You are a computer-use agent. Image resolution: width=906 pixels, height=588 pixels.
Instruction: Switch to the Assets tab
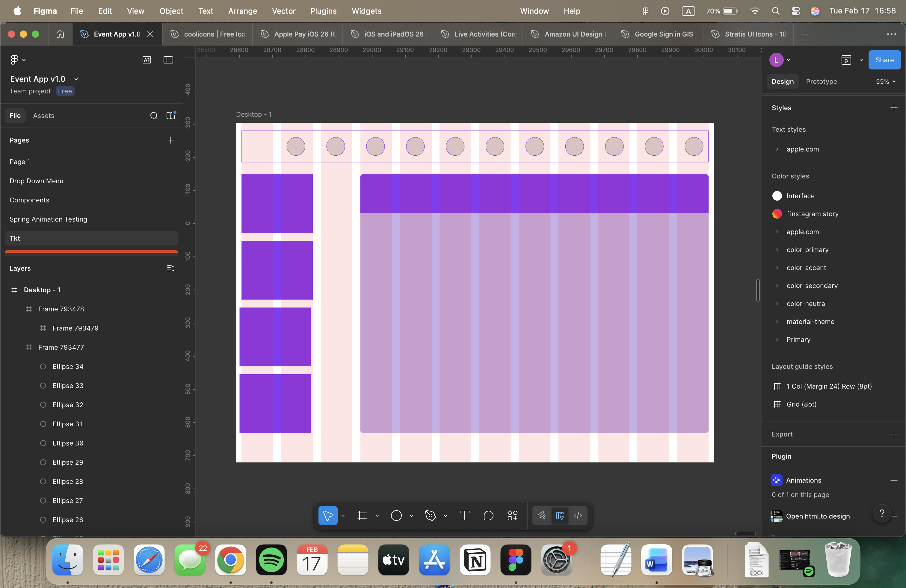point(43,116)
